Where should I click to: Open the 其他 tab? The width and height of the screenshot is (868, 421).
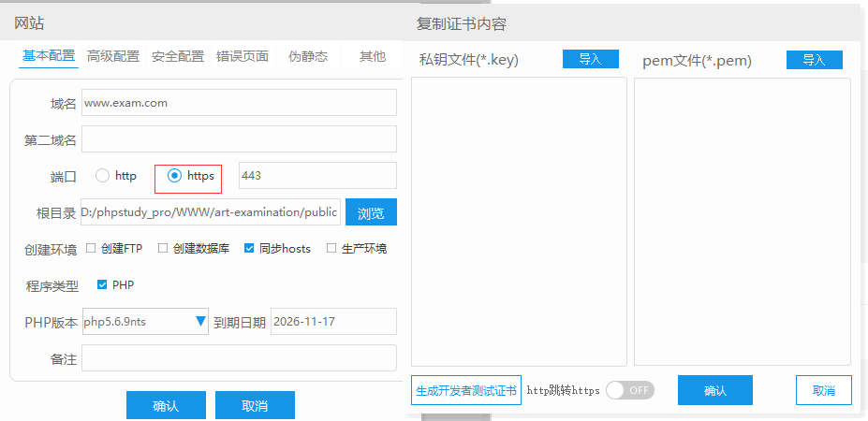(373, 56)
